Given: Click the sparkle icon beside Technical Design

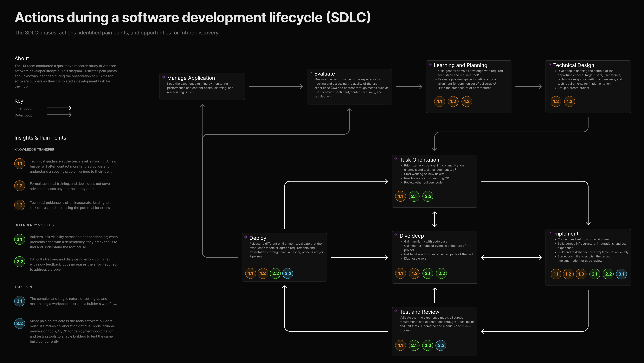Looking at the screenshot, I should pos(550,64).
